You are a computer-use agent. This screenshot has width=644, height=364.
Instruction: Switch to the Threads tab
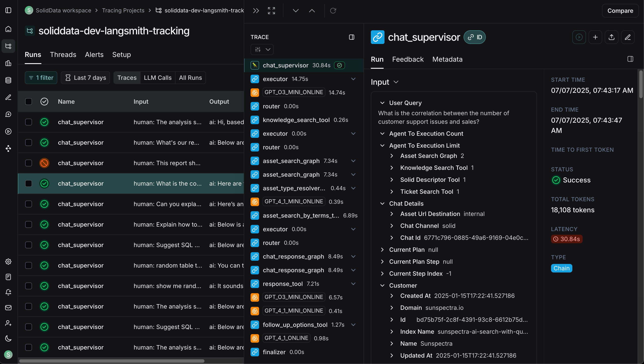[x=63, y=55]
